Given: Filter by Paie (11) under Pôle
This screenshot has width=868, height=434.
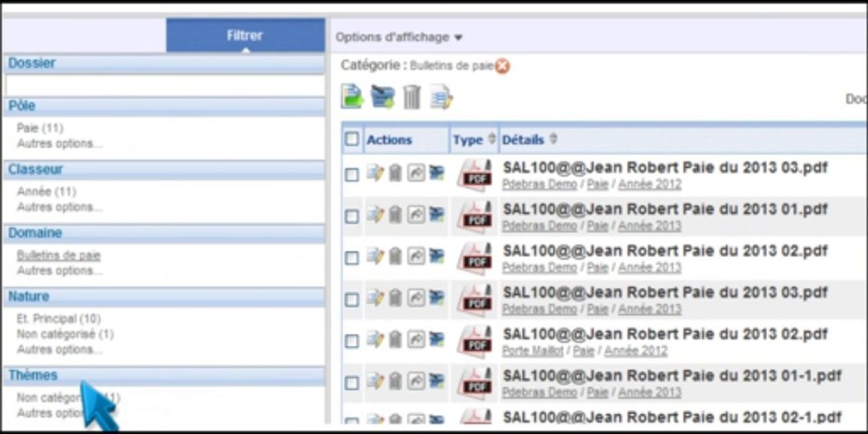Looking at the screenshot, I should 40,128.
